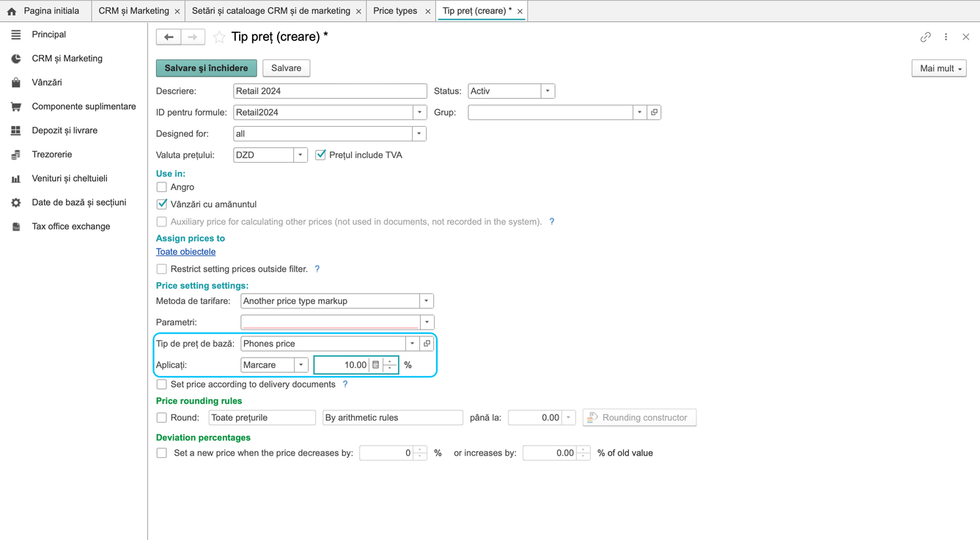Image resolution: width=980 pixels, height=540 pixels.
Task: Expand the Designed for dropdown
Action: pos(419,133)
